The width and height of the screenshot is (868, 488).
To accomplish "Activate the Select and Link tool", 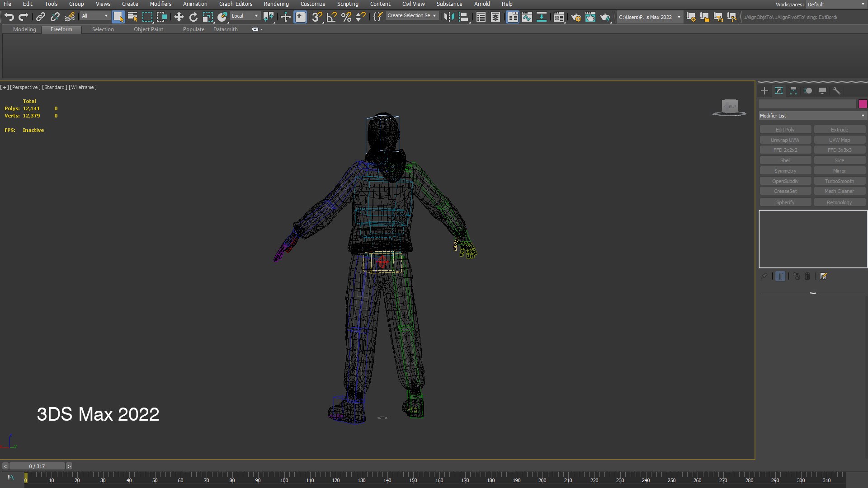I will click(41, 17).
